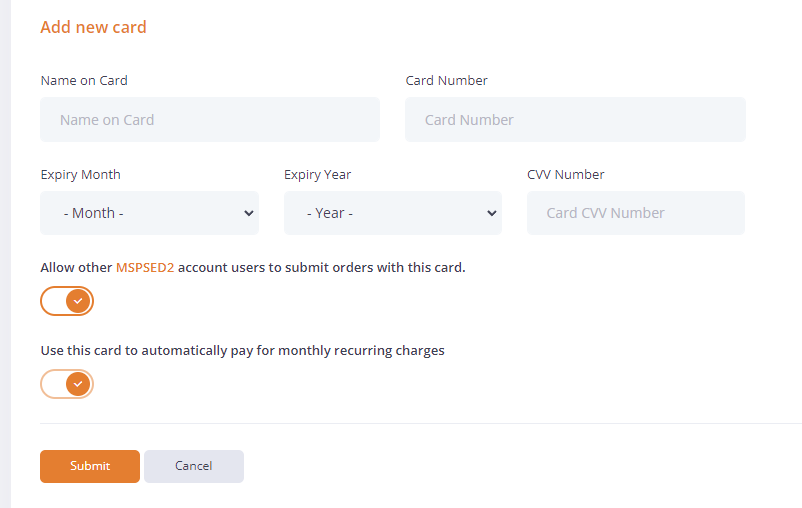802x508 pixels.
Task: Click the "Card Number" label text
Action: point(446,81)
